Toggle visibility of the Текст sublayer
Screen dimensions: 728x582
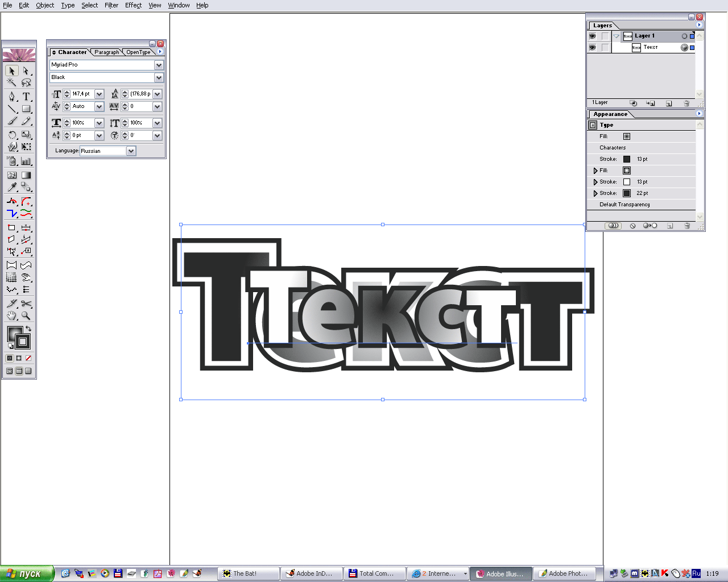593,47
